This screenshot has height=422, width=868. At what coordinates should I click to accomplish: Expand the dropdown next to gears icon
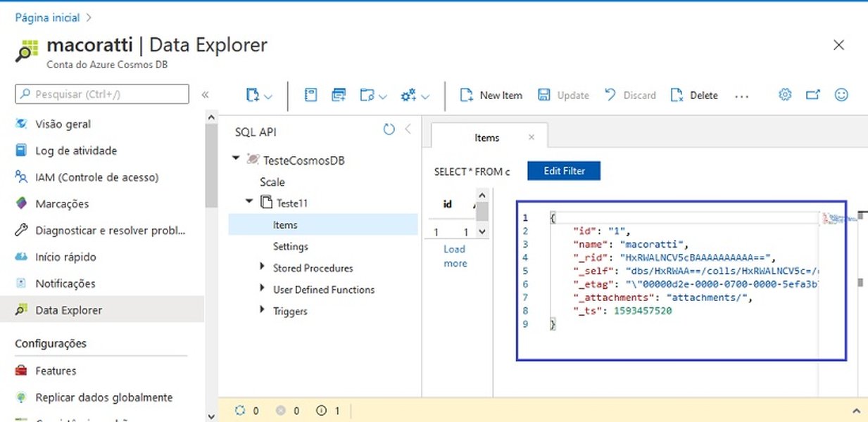pos(425,96)
